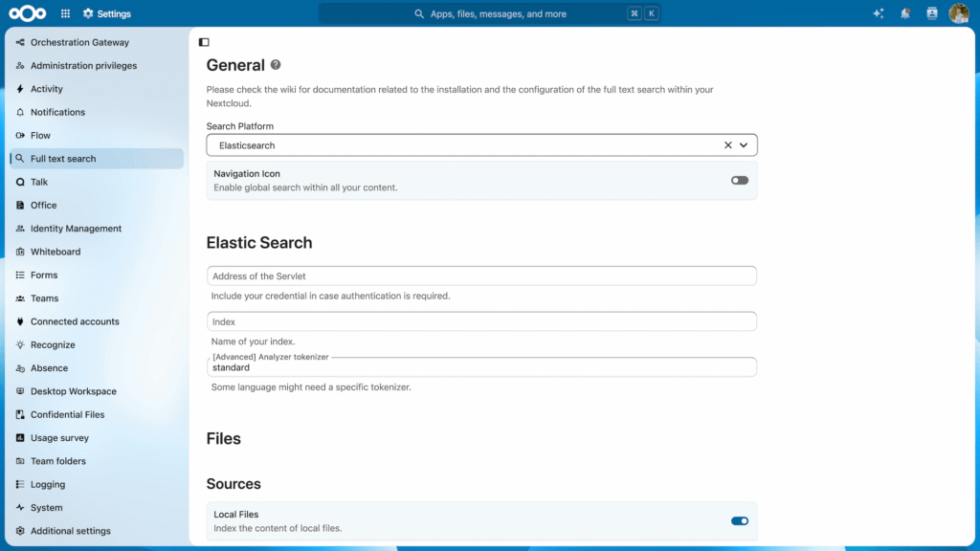The image size is (980, 551).
Task: Click the Notifications bell sidebar icon
Action: click(20, 113)
